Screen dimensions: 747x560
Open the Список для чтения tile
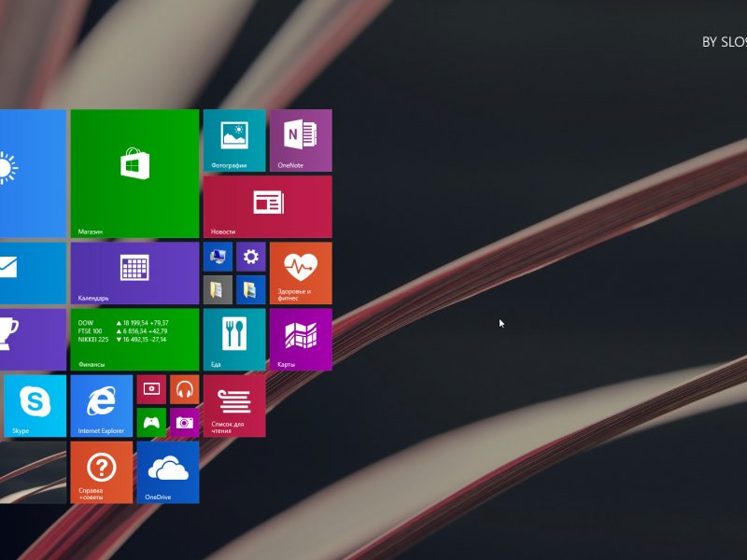[234, 406]
